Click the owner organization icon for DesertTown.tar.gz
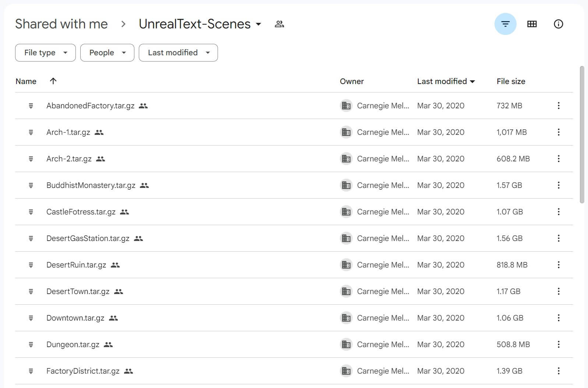The width and height of the screenshot is (588, 388). coord(346,291)
